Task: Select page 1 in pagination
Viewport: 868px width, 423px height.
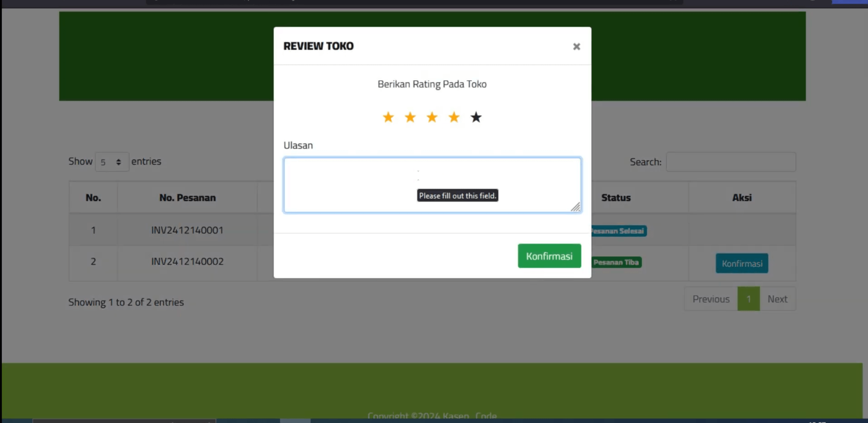Action: [748, 299]
